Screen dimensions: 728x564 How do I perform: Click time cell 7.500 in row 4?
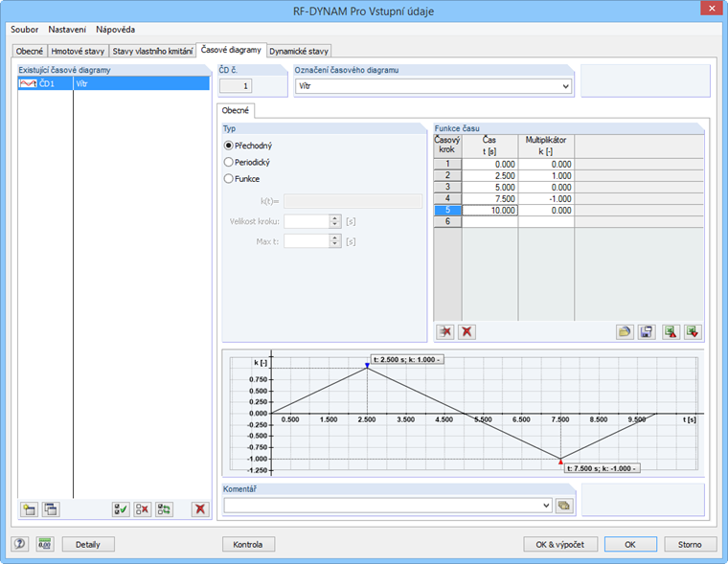[x=489, y=198]
